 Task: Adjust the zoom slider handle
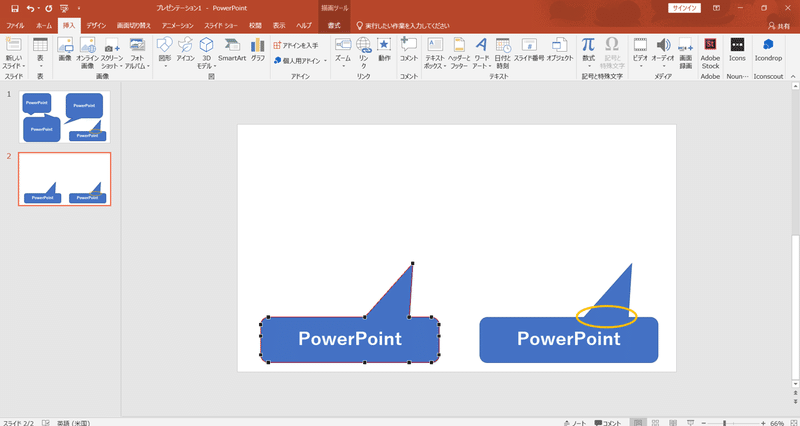point(724,423)
